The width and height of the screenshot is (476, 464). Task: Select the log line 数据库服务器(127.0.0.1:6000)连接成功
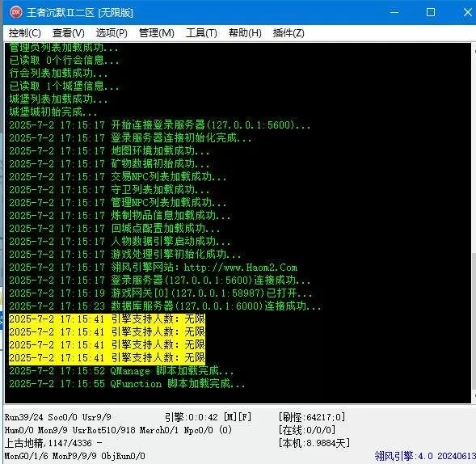point(165,306)
